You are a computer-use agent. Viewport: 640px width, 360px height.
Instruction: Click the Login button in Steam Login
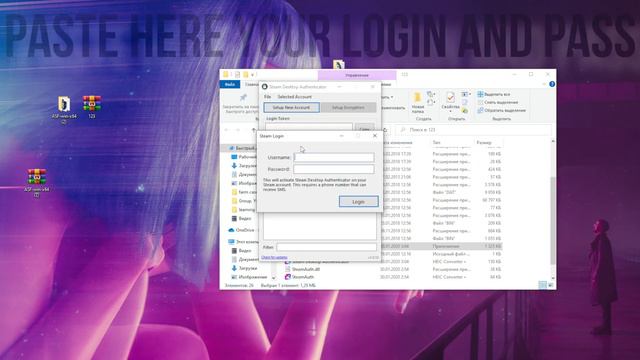tap(358, 202)
